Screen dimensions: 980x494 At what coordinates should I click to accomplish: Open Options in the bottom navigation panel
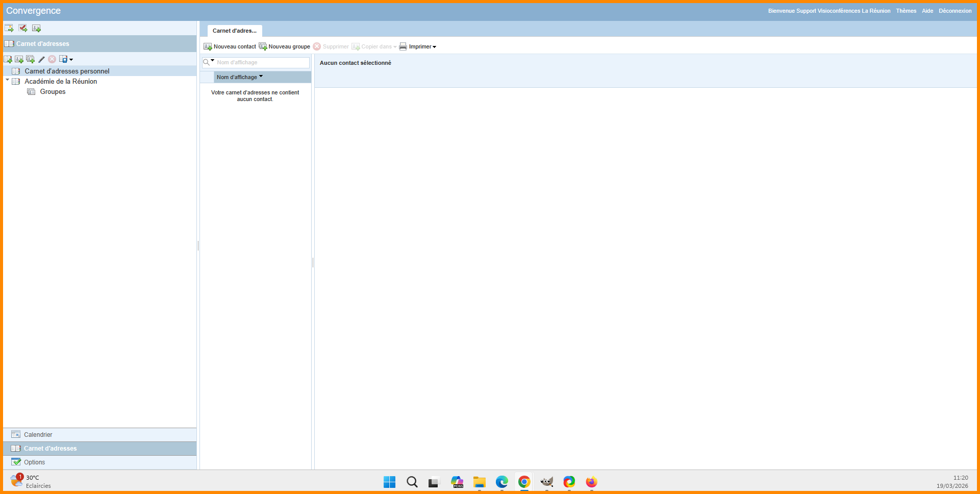(34, 462)
